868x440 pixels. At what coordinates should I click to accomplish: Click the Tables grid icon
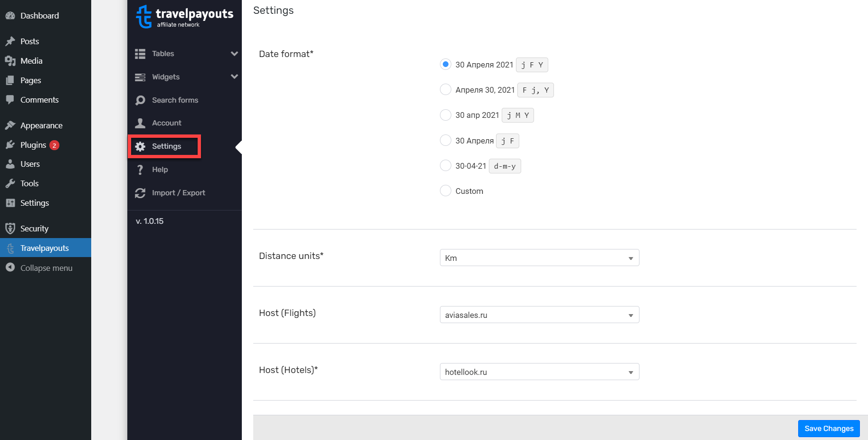coord(140,54)
